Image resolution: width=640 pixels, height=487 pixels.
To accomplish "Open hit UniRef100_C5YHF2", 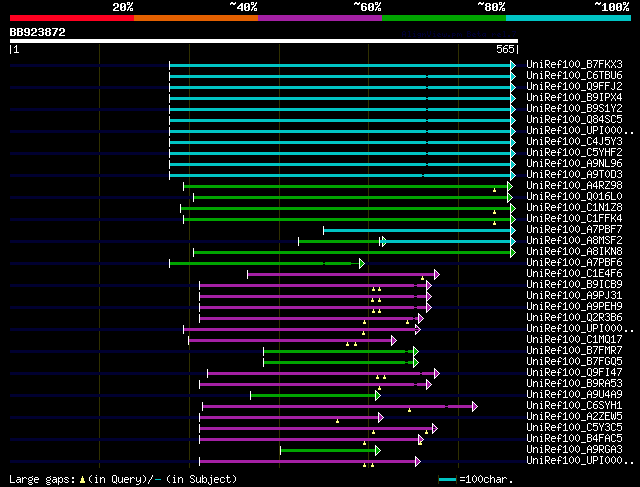I will [574, 153].
